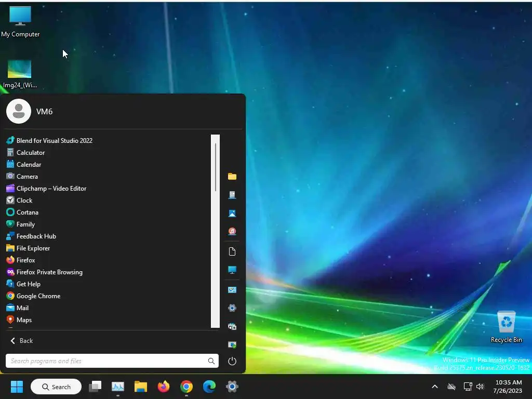This screenshot has height=399, width=532.
Task: Open the taskbar Search box
Action: pos(56,387)
